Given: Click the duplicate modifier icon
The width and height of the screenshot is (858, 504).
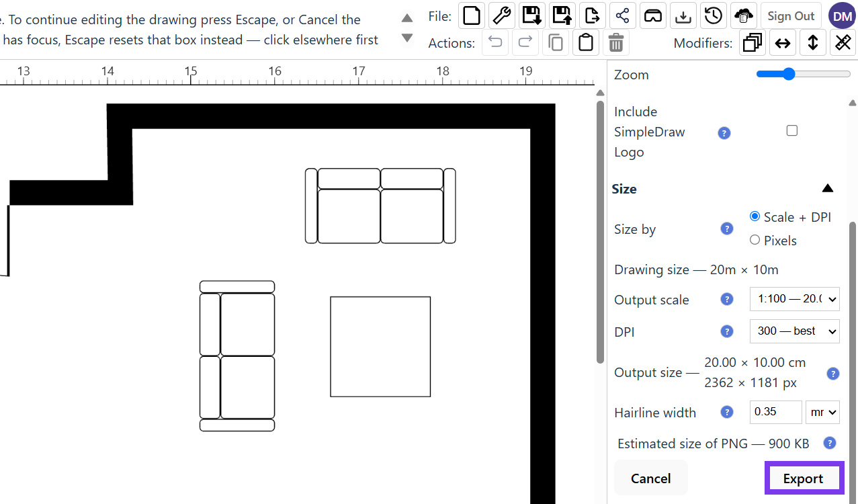Looking at the screenshot, I should [753, 43].
